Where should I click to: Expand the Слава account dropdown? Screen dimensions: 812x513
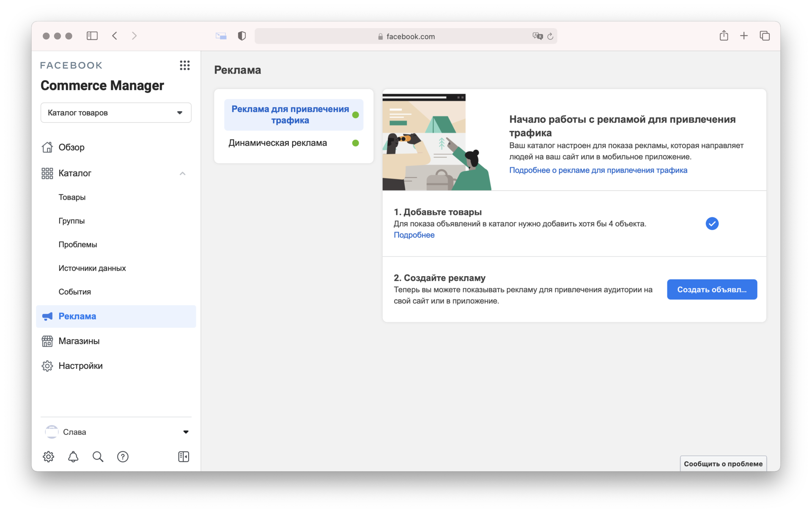click(185, 432)
